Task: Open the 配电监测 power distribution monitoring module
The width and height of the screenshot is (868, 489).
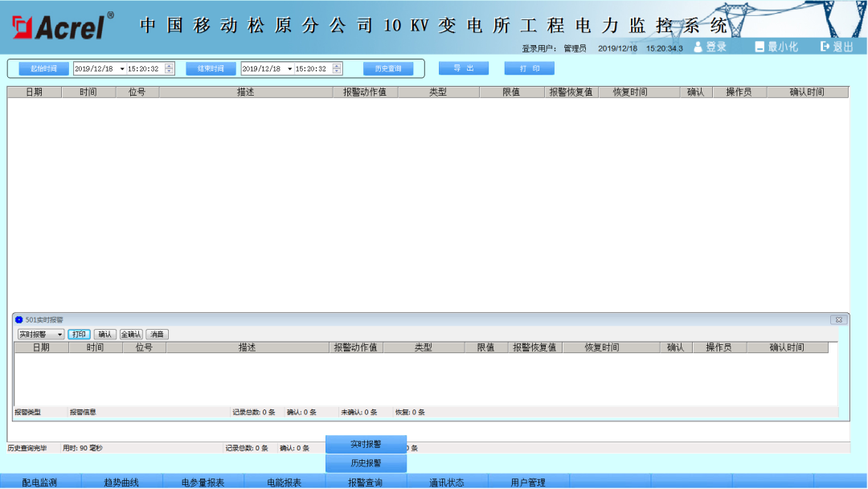Action: point(40,483)
